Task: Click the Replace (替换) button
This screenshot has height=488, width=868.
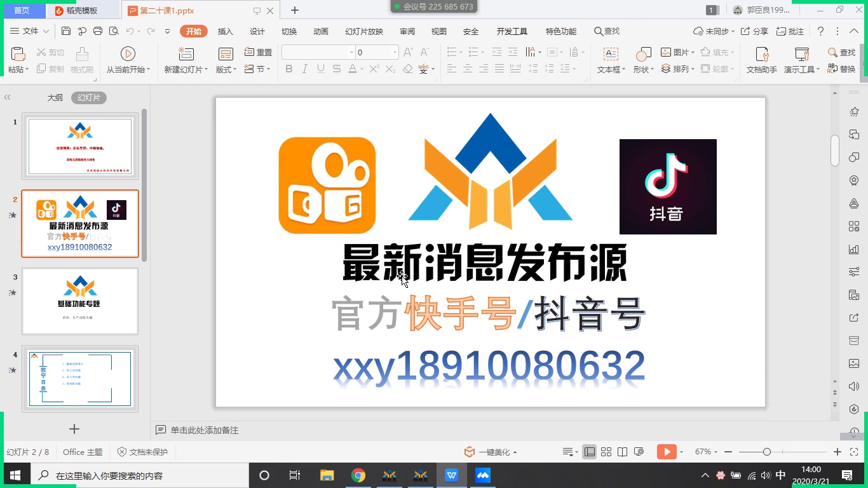Action: click(x=842, y=69)
